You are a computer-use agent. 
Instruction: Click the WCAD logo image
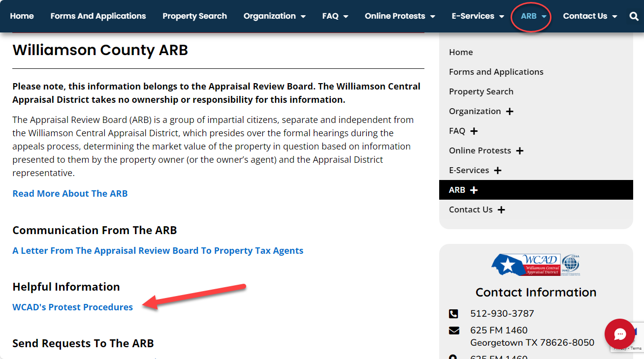536,265
